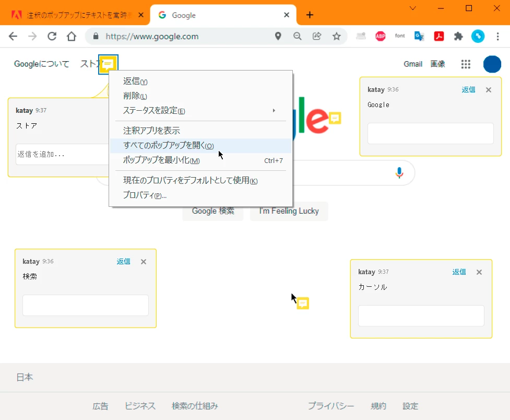
Task: Click the location pin icon in address bar
Action: (x=278, y=36)
